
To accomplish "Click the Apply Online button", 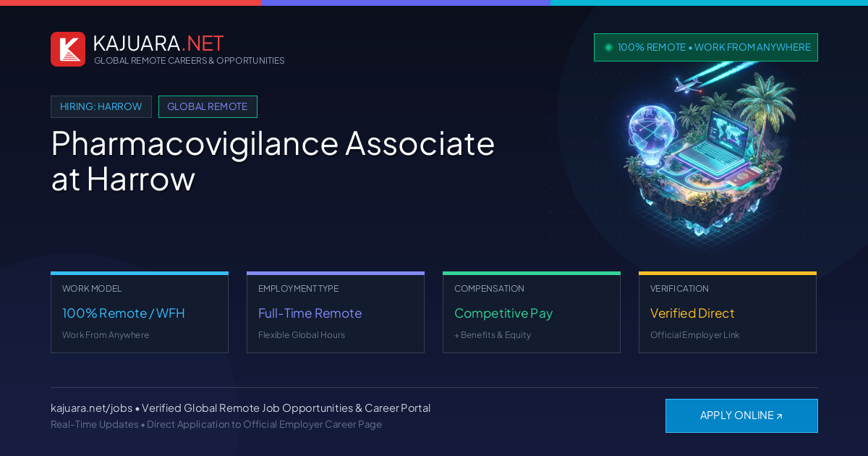I will (741, 415).
